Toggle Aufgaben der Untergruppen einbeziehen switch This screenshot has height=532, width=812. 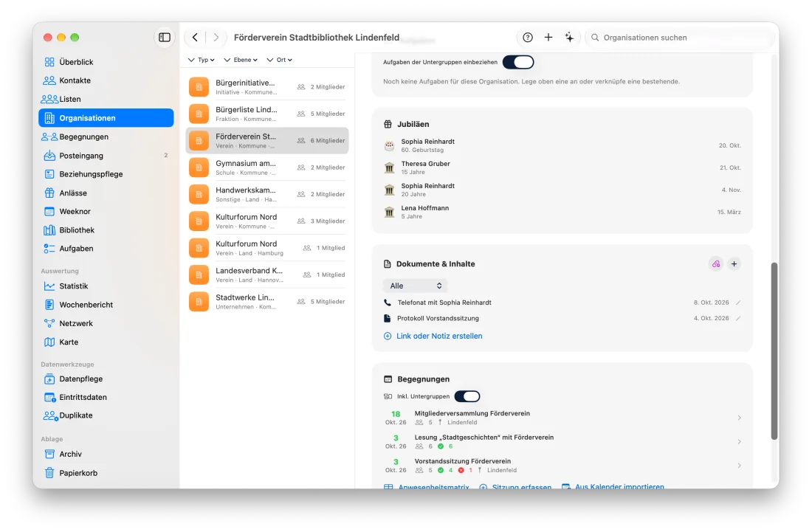pyautogui.click(x=518, y=62)
